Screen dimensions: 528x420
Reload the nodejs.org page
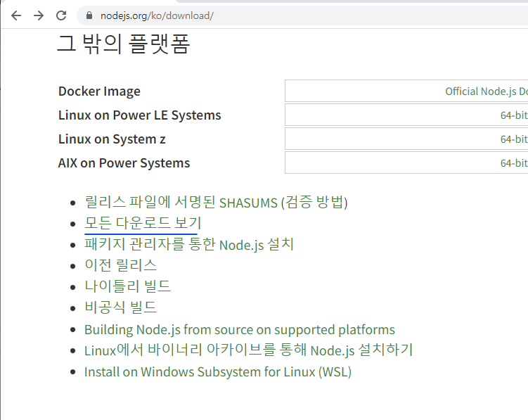[61, 15]
